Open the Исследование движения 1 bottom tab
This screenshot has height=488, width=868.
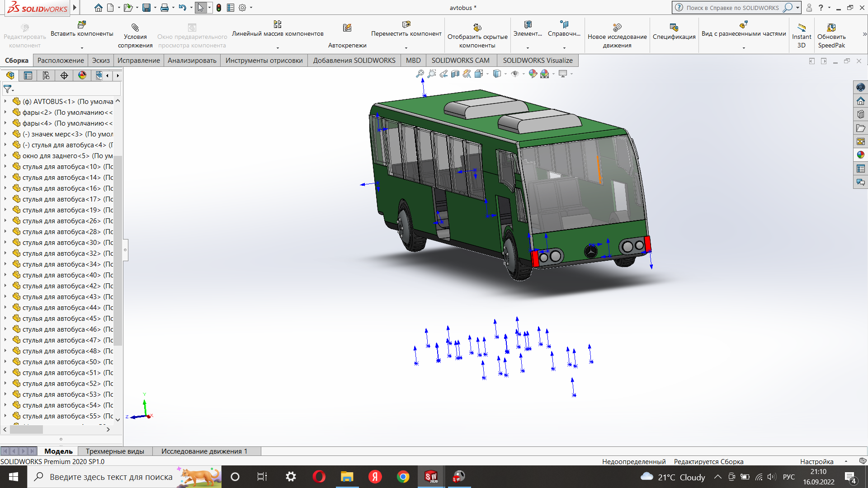coord(204,451)
